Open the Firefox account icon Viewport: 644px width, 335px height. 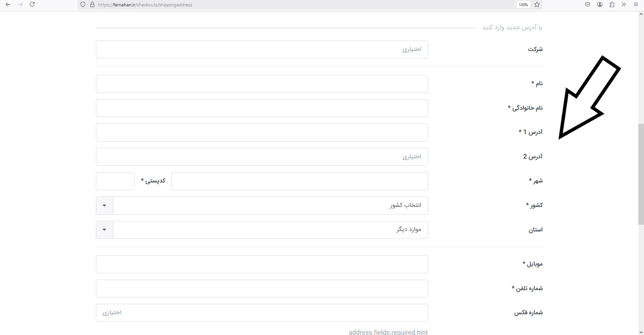point(600,5)
